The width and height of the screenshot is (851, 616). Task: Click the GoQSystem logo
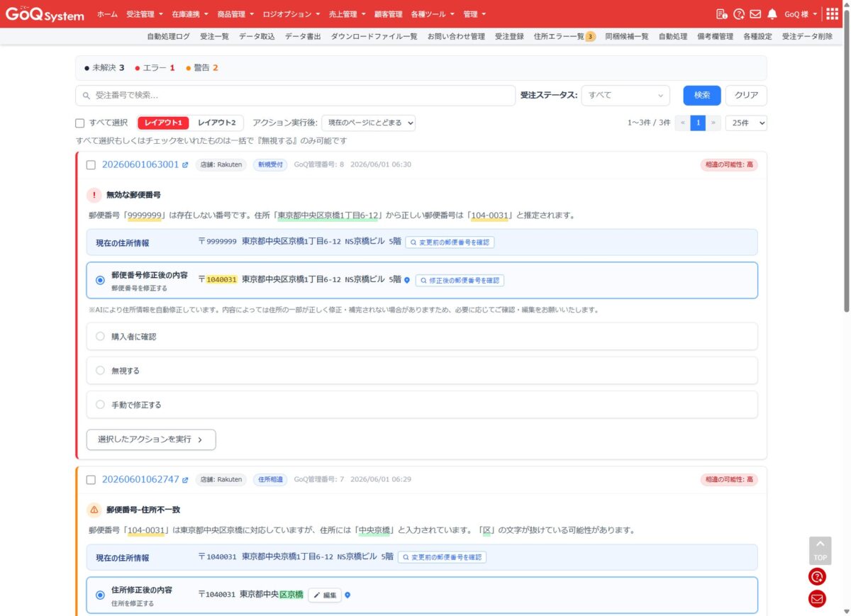coord(44,14)
